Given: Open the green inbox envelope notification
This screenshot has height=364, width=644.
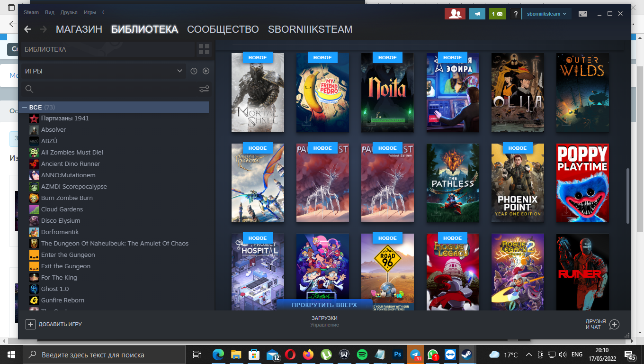Looking at the screenshot, I should (x=497, y=14).
